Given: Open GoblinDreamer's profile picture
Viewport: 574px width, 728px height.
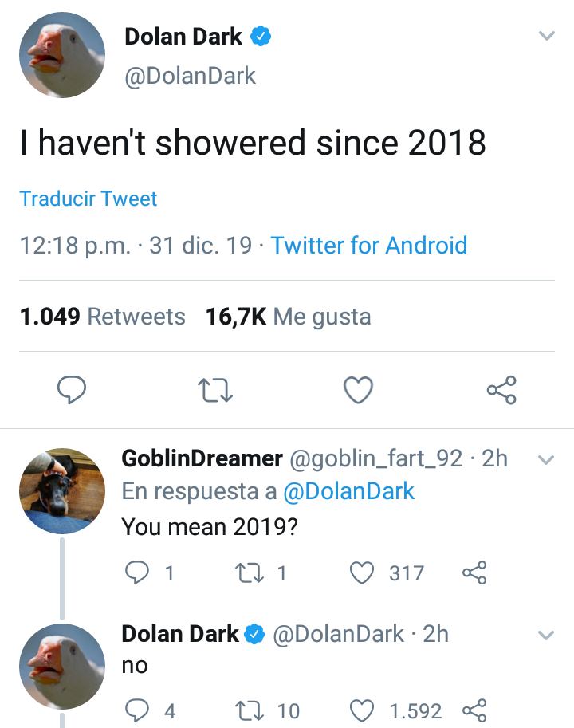Looking at the screenshot, I should [62, 489].
